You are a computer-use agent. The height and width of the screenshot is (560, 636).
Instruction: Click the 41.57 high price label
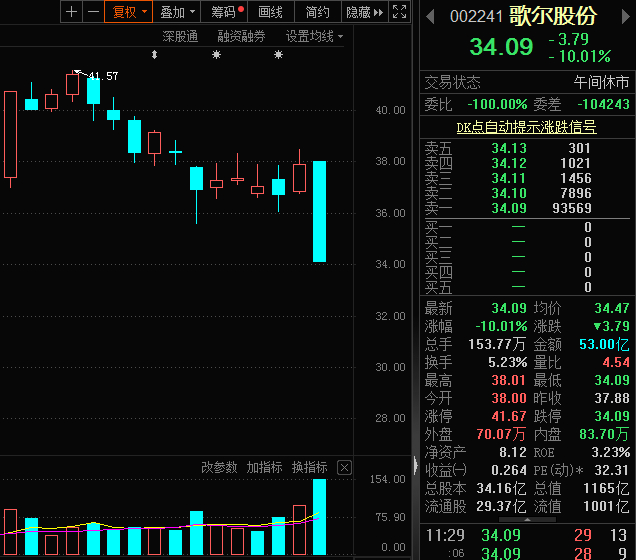[x=103, y=76]
